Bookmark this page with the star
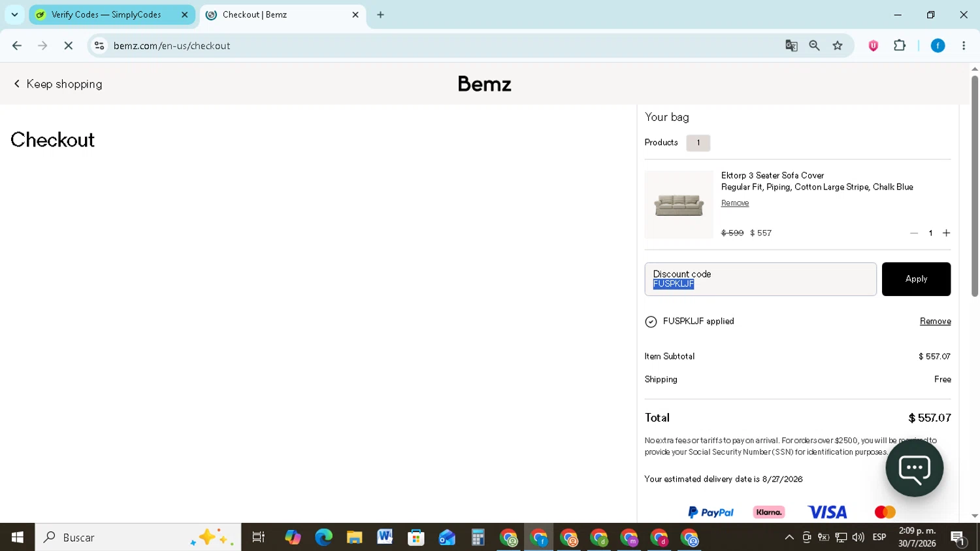This screenshot has height=551, width=980. coord(838,46)
